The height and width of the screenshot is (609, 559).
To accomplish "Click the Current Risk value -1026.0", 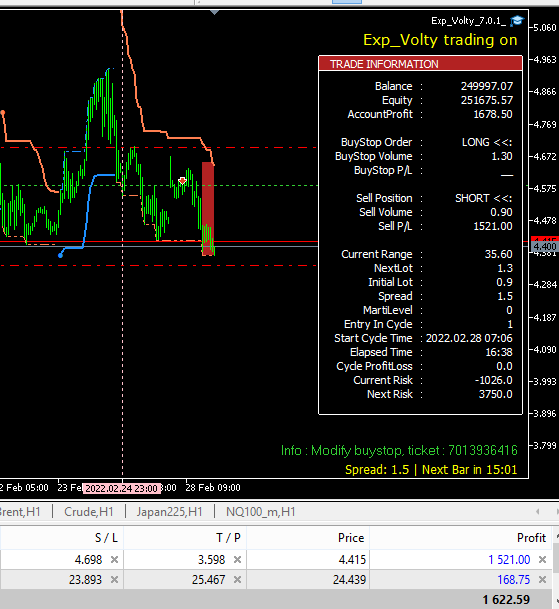I will pyautogui.click(x=493, y=380).
